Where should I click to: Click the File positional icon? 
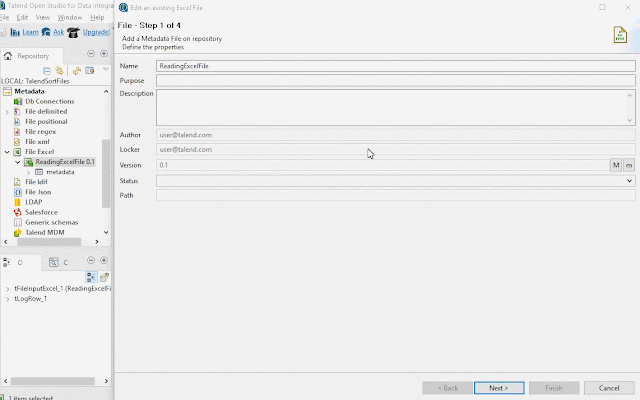tap(17, 122)
